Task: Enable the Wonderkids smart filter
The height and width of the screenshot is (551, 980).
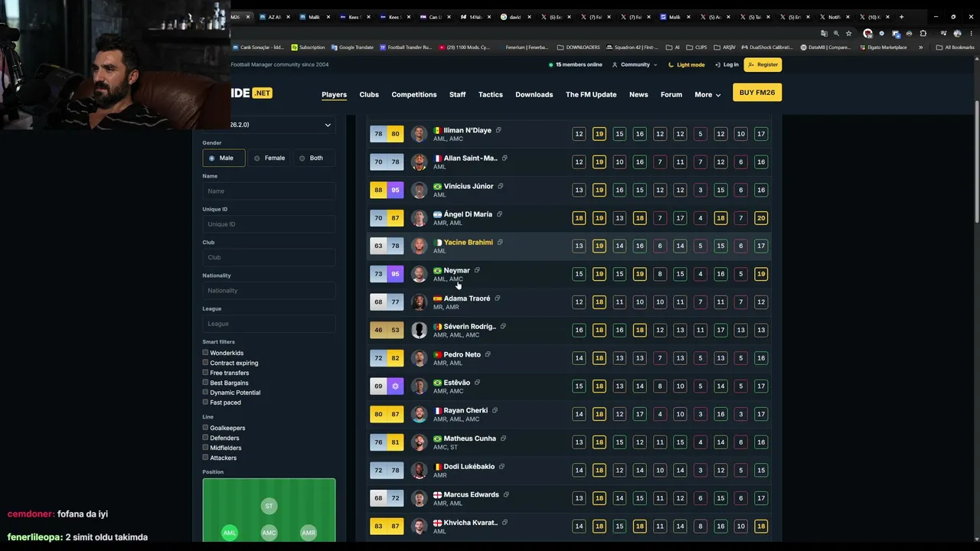Action: click(x=205, y=353)
